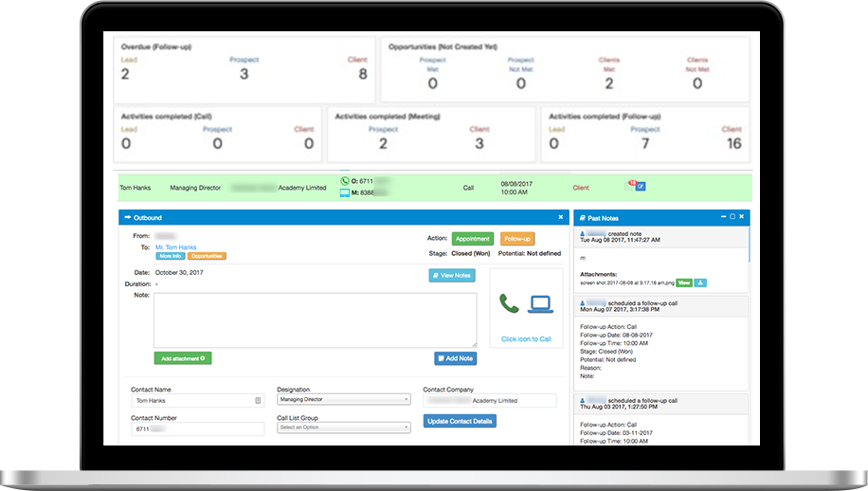Click the blue edit icon in contact row
868x491 pixels.
641,187
